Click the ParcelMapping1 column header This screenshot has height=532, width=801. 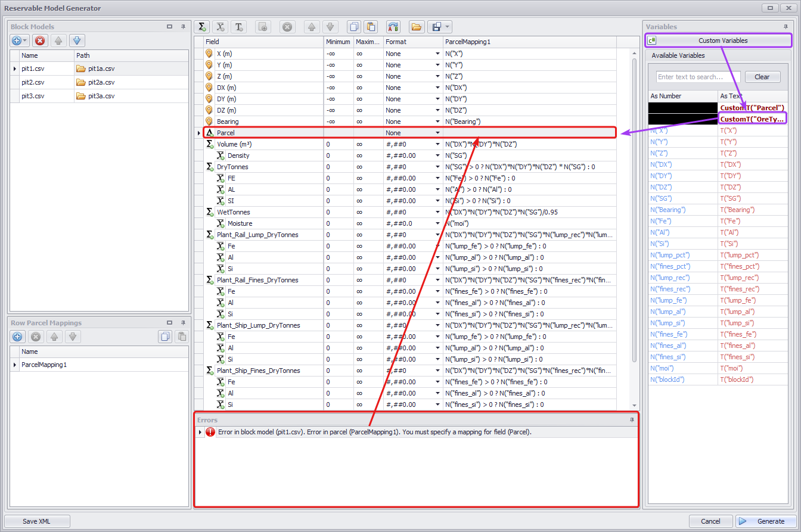pyautogui.click(x=529, y=42)
